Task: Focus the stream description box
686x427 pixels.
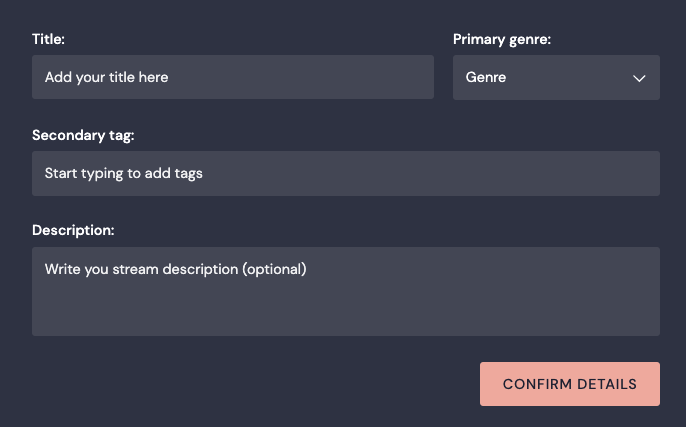Action: click(345, 291)
